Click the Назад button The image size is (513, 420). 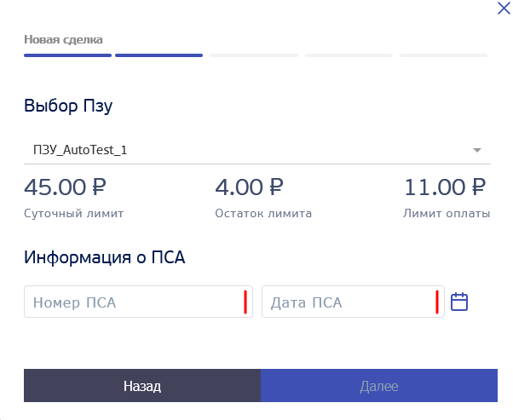pyautogui.click(x=142, y=386)
